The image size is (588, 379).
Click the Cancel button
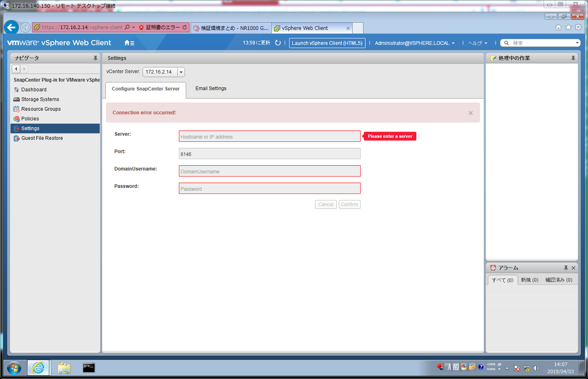(x=326, y=204)
